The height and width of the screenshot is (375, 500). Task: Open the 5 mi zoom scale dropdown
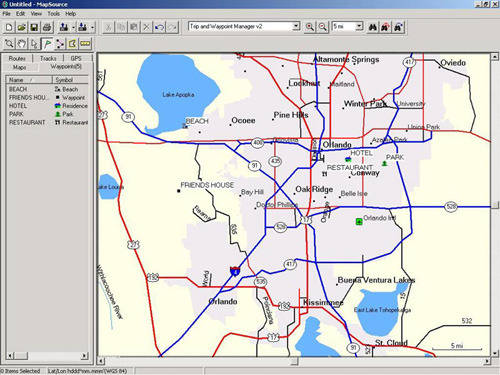359,26
